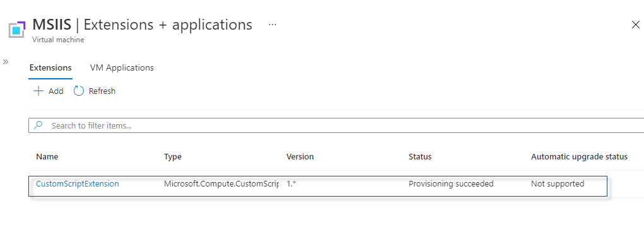Viewport: 644px width, 230px height.
Task: Click the circular Refresh icon
Action: click(x=79, y=91)
